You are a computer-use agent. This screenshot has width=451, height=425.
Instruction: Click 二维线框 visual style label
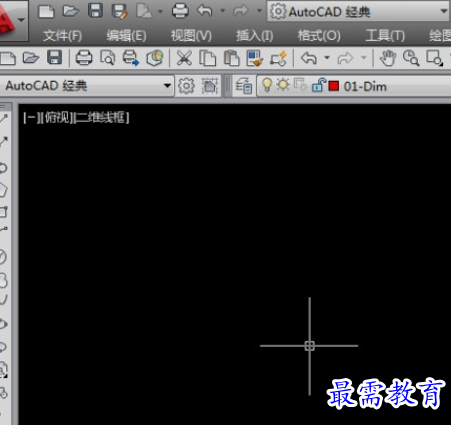101,118
